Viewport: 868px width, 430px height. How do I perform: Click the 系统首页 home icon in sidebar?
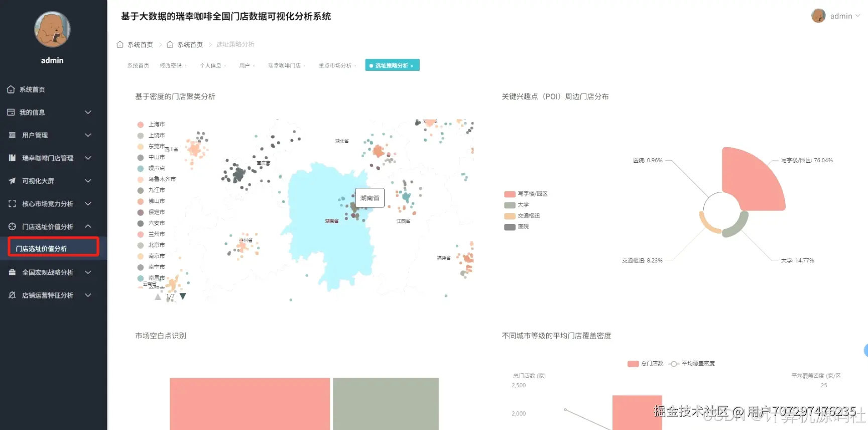(x=11, y=89)
